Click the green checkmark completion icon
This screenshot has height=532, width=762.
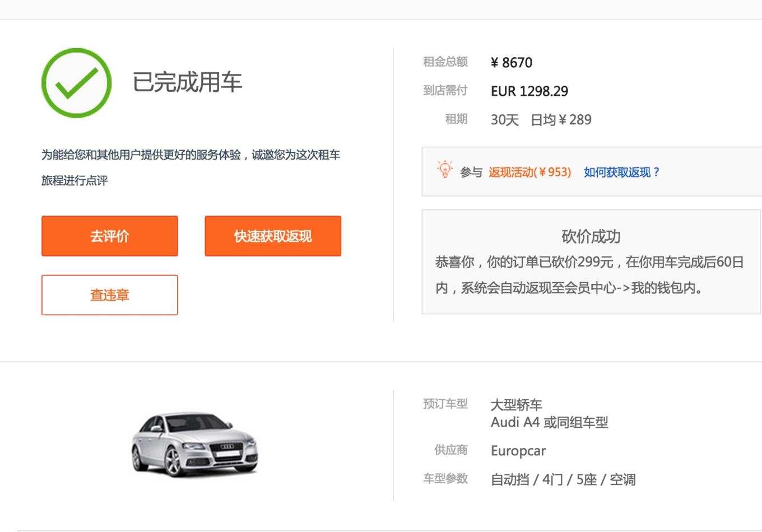(77, 83)
